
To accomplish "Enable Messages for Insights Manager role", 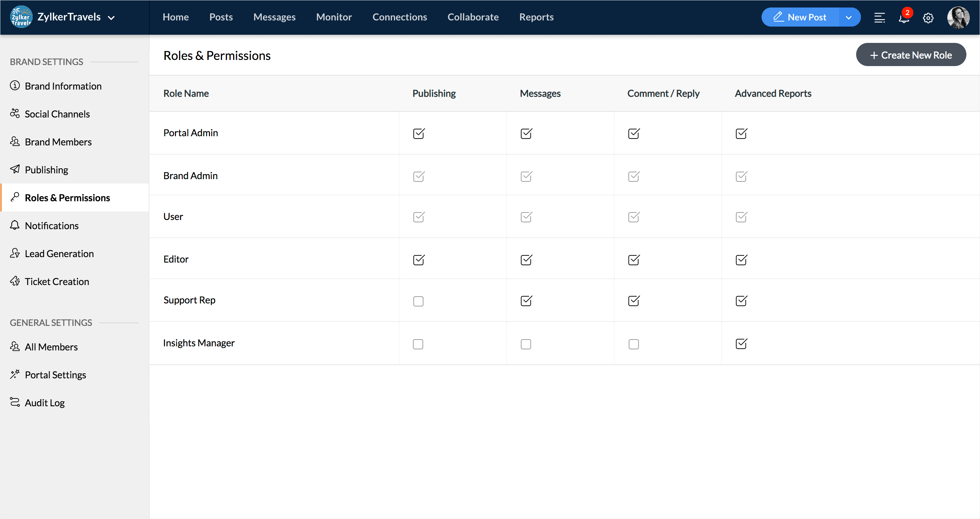I will pos(526,344).
